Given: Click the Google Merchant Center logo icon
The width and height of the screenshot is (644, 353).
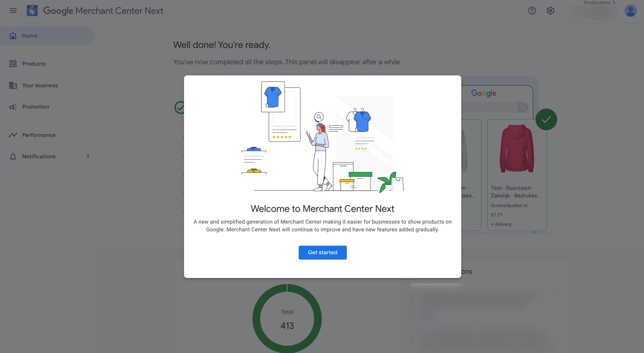Looking at the screenshot, I should click(x=32, y=11).
